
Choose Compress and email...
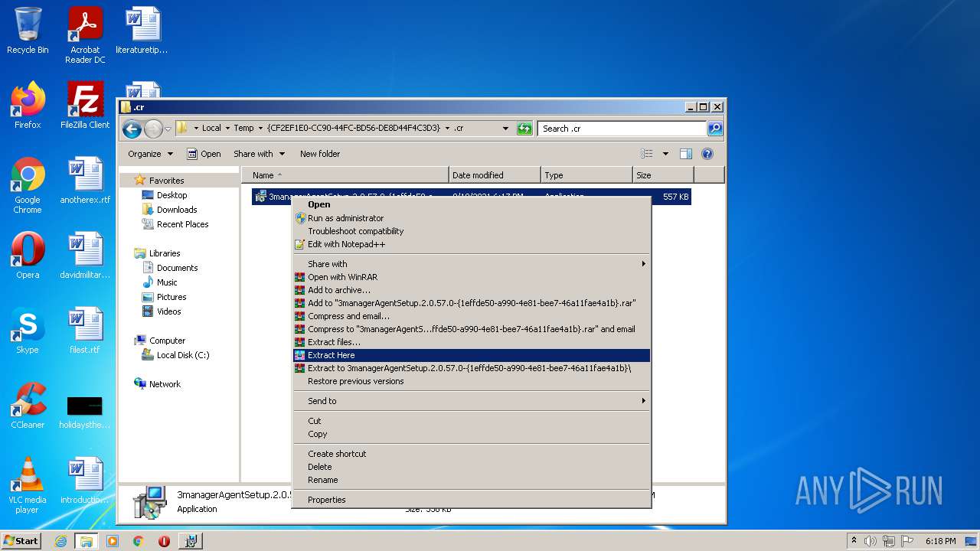472,316
